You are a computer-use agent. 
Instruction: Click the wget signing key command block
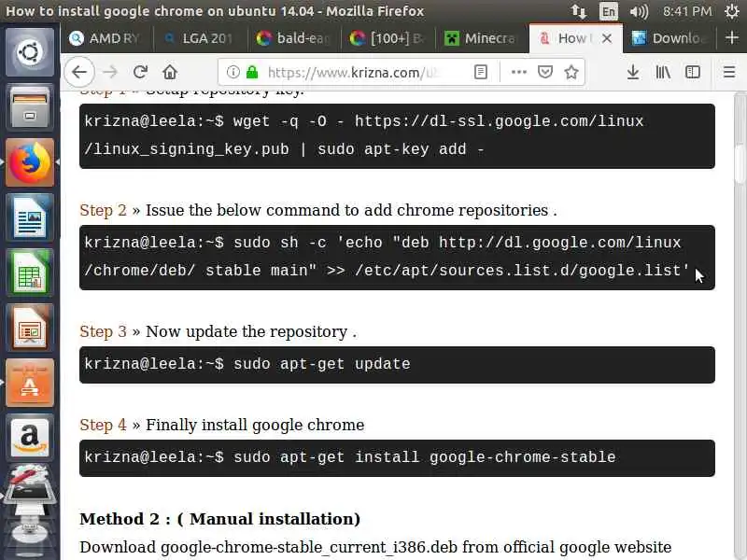point(397,135)
